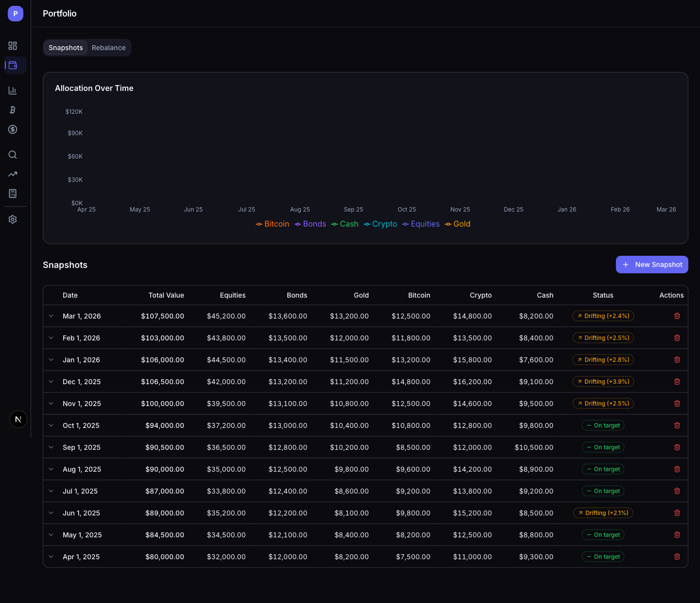Delete the Dec 1, 2025 snapshot
Viewport: 700px width, 603px height.
tap(677, 382)
